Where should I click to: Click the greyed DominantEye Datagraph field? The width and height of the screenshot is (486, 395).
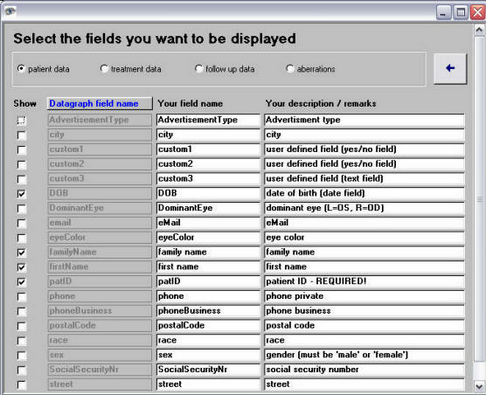point(100,208)
